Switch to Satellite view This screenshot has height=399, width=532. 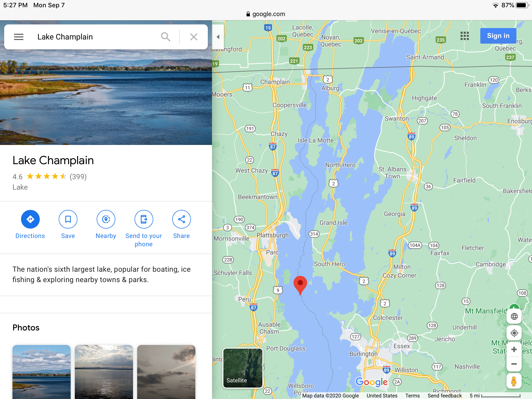click(243, 368)
